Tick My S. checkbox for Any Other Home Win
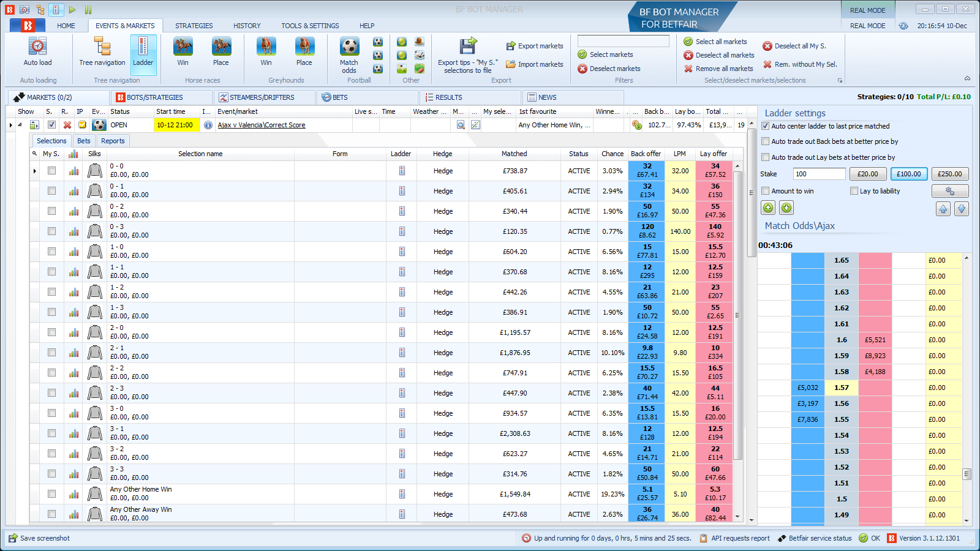Viewport: 980px width, 551px height. [51, 494]
